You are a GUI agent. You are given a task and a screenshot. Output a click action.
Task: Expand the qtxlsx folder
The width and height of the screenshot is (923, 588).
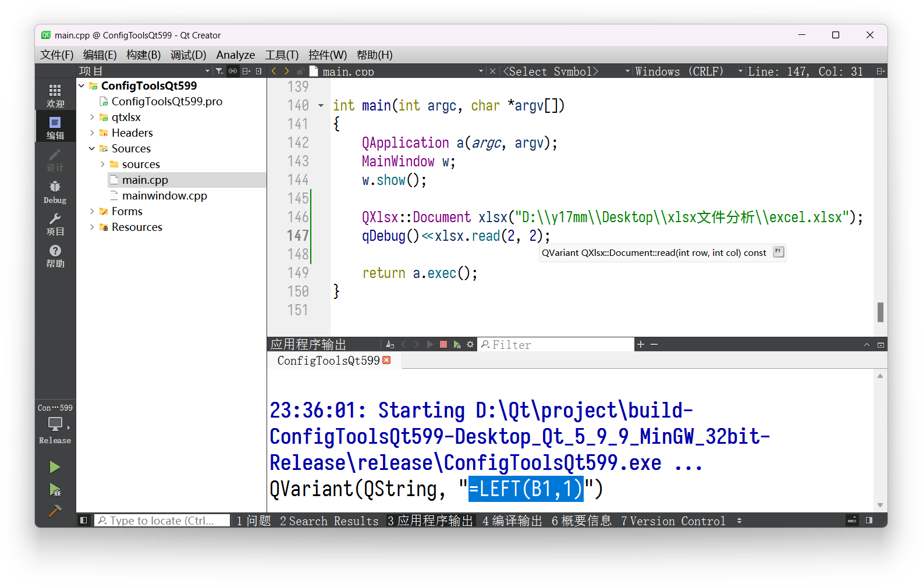point(92,117)
